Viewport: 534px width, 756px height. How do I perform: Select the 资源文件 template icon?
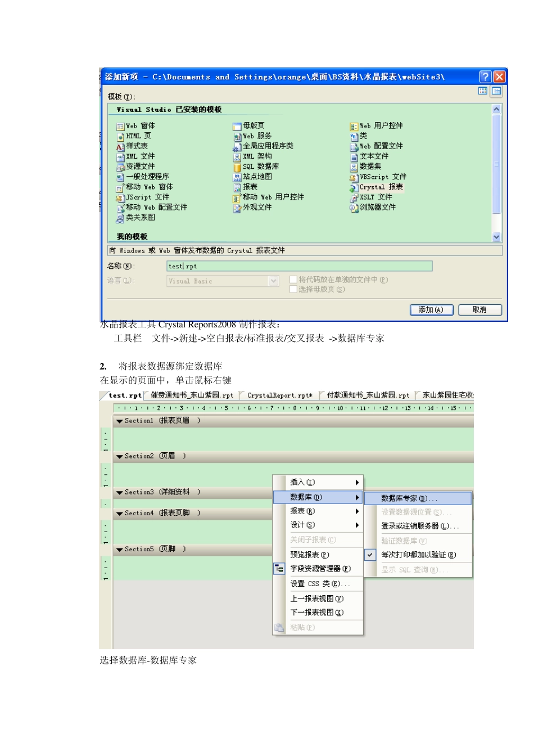click(120, 167)
